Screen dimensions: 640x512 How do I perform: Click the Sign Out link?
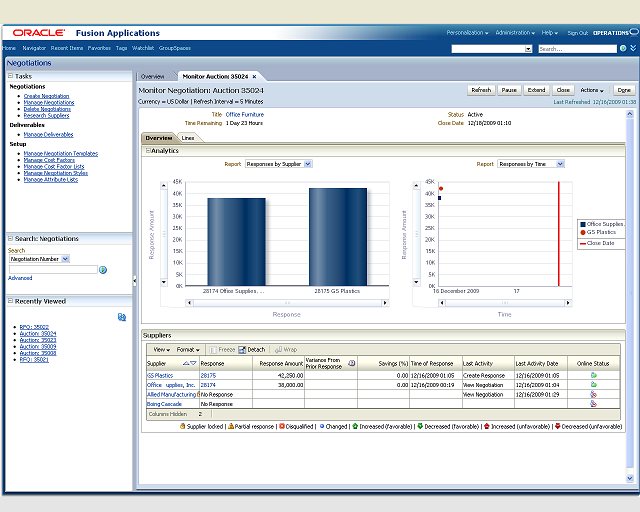point(578,33)
